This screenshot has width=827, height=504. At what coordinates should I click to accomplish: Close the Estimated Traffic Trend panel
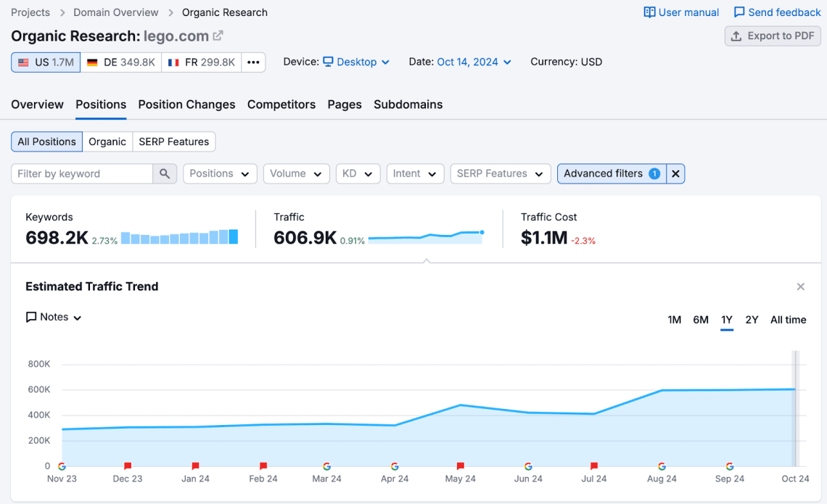point(800,286)
